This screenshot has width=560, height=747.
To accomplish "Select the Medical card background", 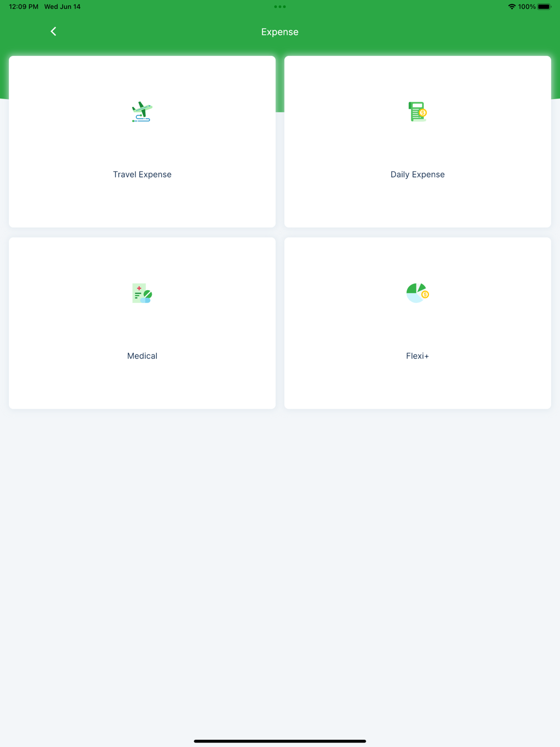I will point(142,323).
